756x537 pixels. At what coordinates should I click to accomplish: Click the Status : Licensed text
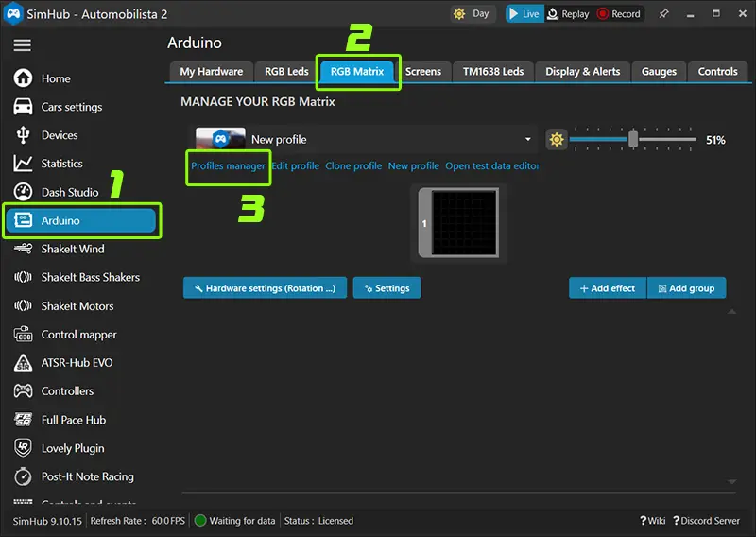click(318, 521)
